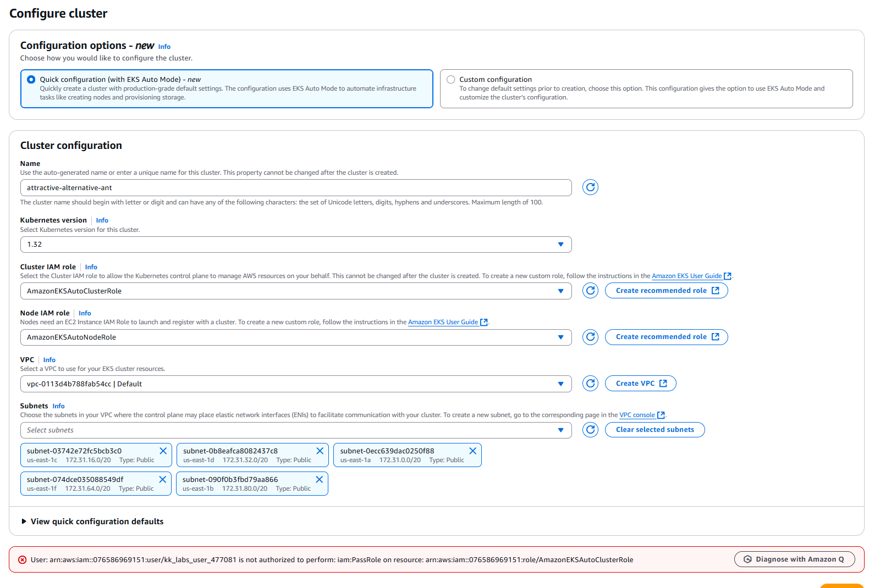Remove subnet-0b8eafca8082437c8 chip
This screenshot has height=588, width=880.
(x=320, y=451)
